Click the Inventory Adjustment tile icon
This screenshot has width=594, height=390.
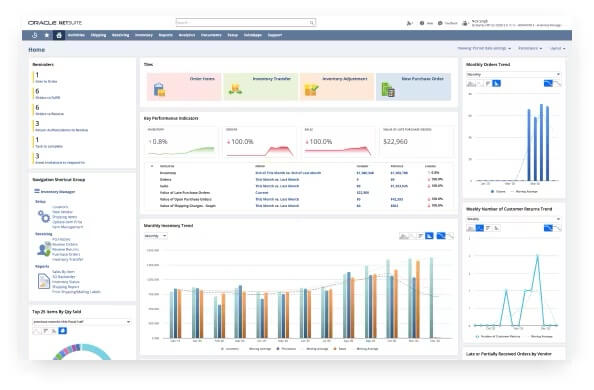(x=311, y=90)
